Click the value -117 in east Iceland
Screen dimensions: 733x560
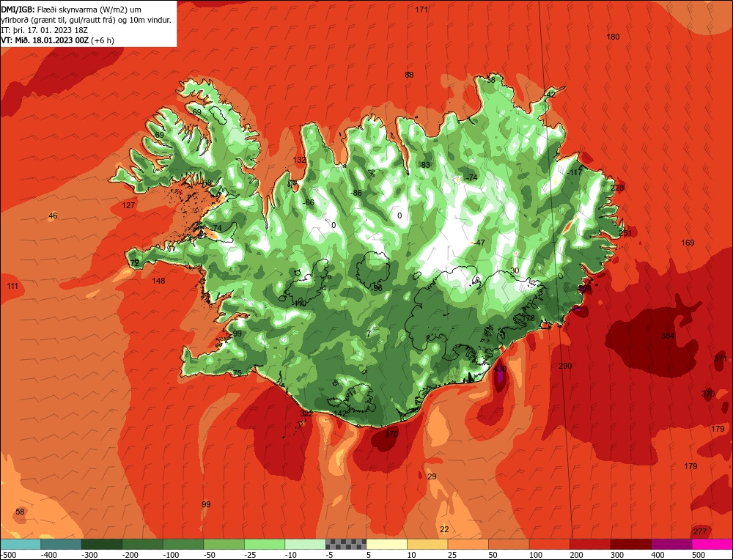click(575, 172)
